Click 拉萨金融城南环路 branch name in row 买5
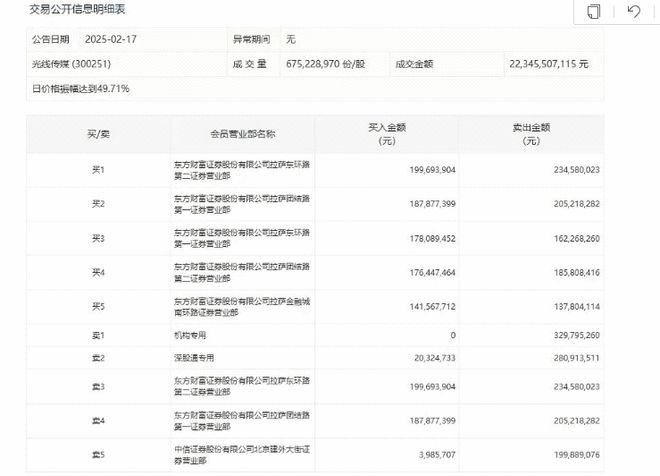This screenshot has height=476, width=660. (242, 307)
